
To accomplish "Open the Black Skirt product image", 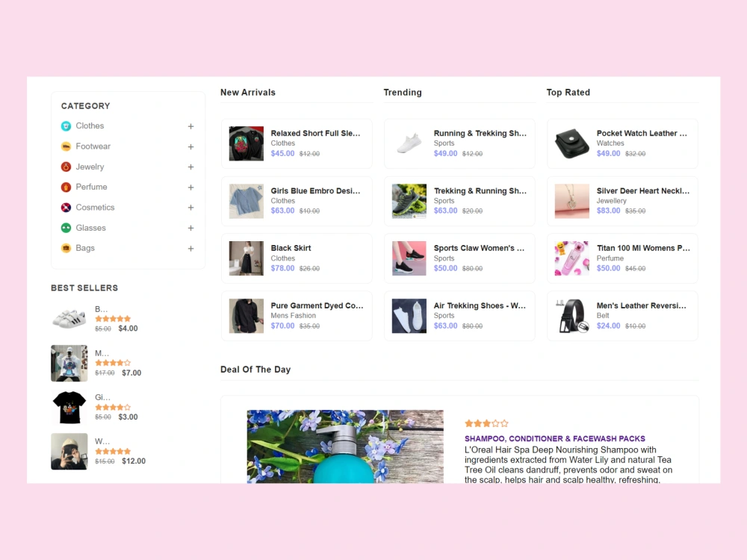I will point(247,258).
